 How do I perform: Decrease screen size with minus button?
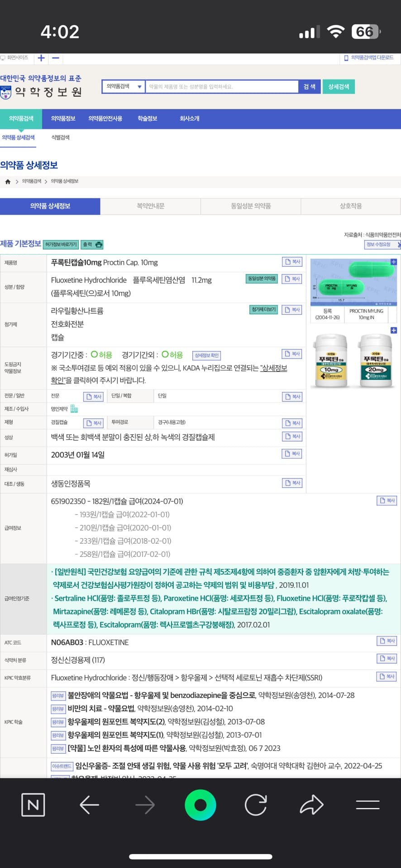tap(56, 58)
